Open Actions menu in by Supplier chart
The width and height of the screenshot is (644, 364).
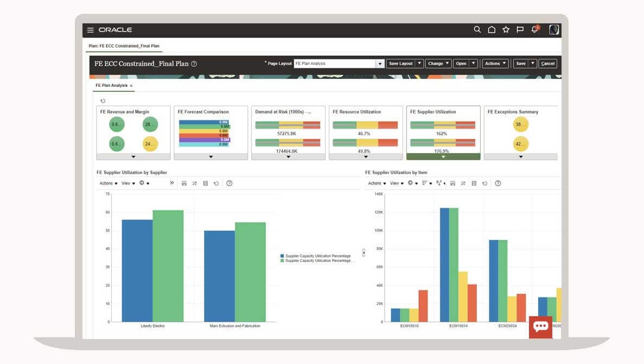point(108,184)
